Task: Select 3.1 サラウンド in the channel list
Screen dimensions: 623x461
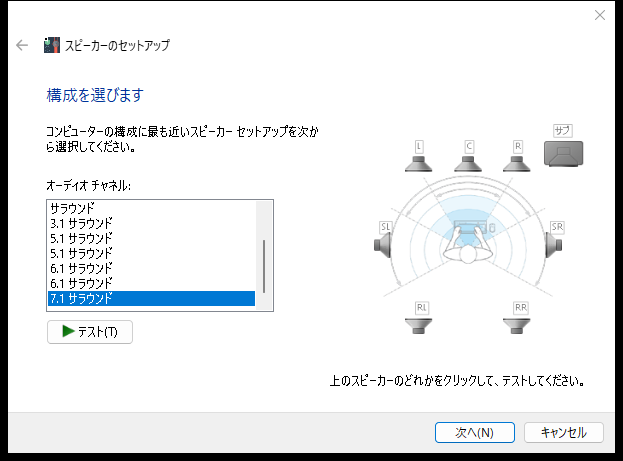Action: pos(151,223)
